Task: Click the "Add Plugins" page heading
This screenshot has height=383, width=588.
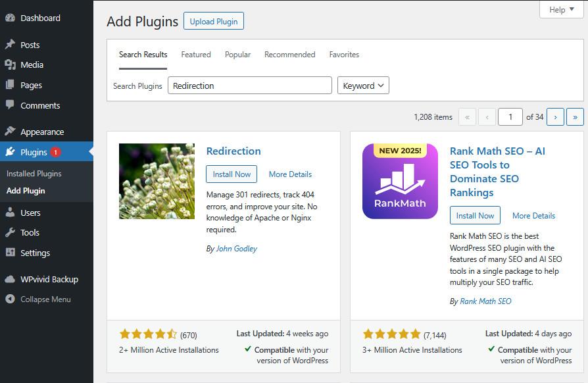Action: click(x=143, y=21)
